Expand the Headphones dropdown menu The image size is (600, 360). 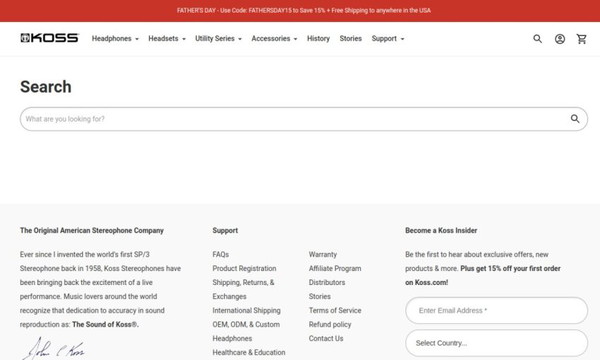[x=115, y=39]
